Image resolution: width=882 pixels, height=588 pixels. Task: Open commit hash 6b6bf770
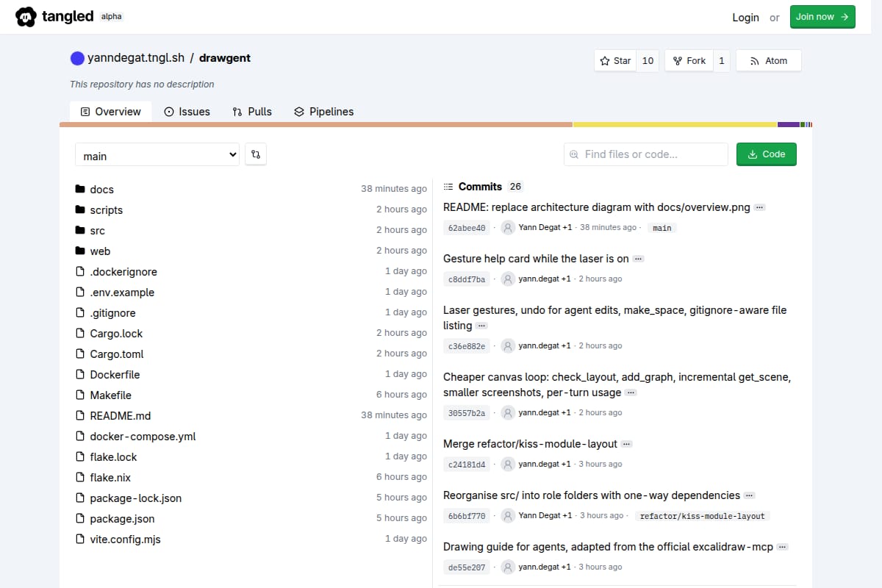point(467,516)
